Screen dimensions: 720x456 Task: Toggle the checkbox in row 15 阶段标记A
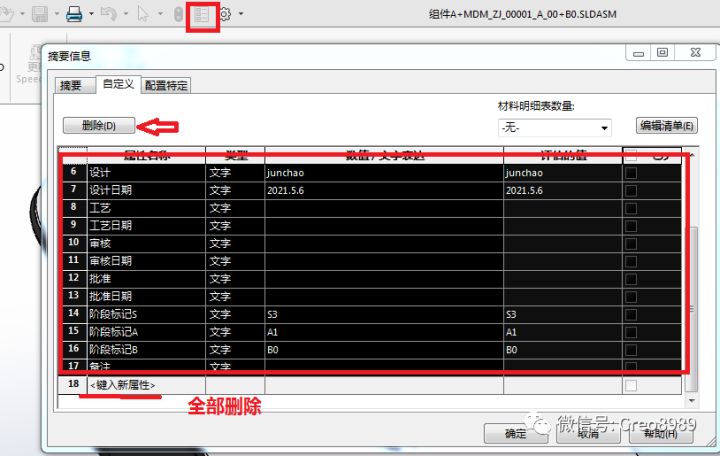click(x=631, y=332)
